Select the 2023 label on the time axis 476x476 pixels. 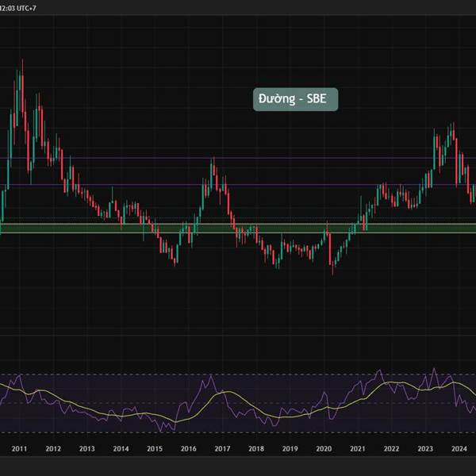(x=425, y=449)
